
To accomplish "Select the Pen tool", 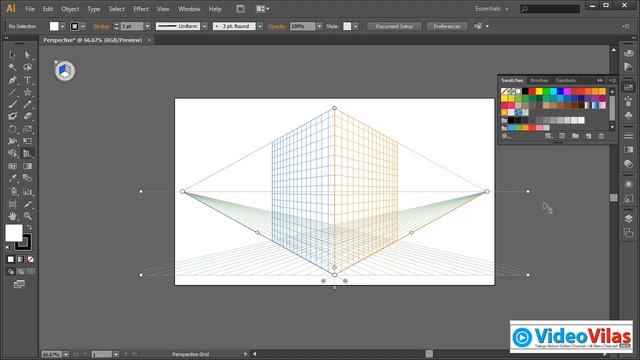I will coord(12,80).
